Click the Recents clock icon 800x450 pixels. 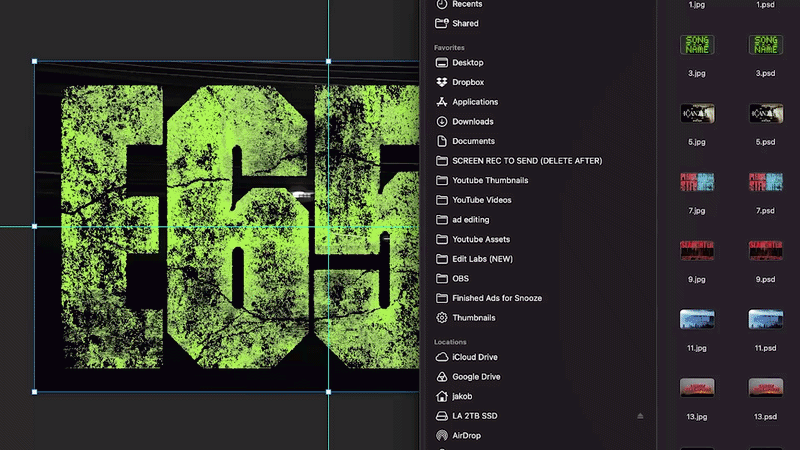tap(442, 4)
